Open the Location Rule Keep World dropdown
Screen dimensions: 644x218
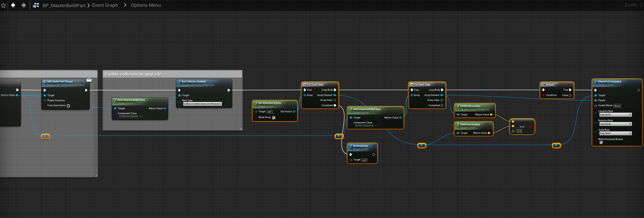615,115
